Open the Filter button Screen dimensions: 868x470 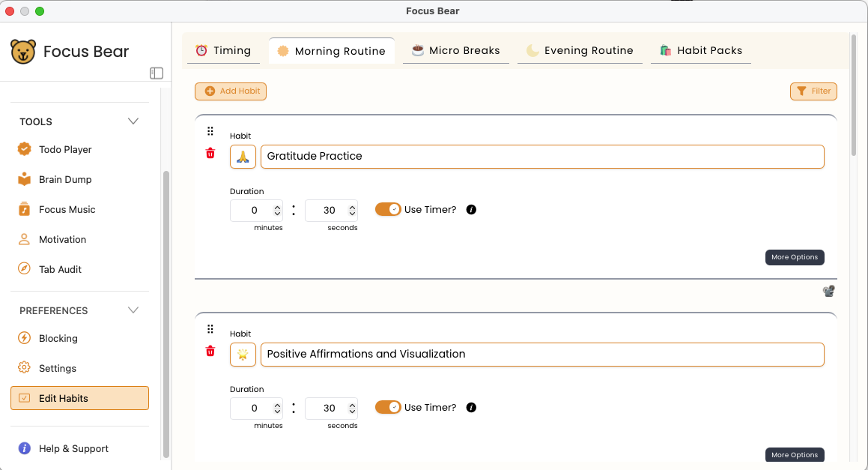coord(813,91)
